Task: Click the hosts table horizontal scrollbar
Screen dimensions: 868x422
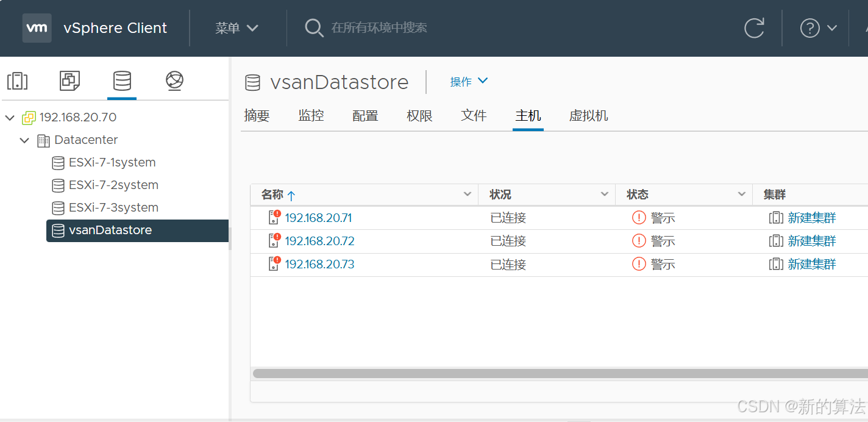Action: point(560,373)
